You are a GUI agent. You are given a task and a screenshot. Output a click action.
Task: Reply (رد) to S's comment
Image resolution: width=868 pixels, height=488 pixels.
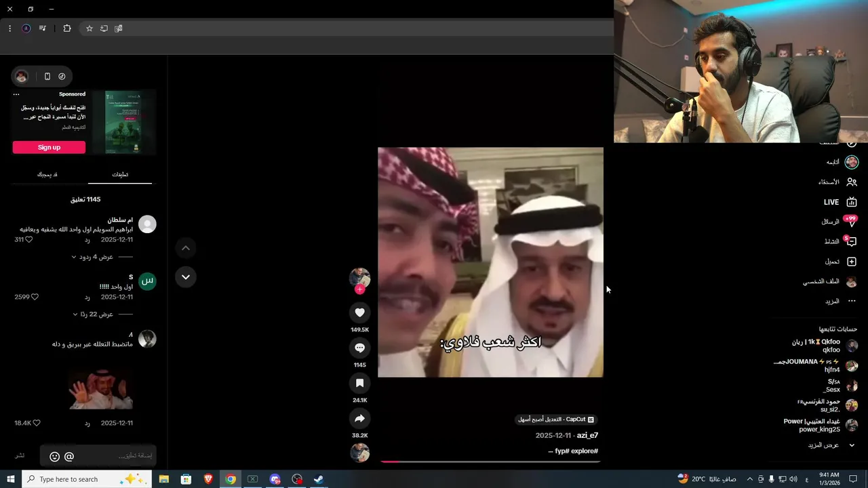[x=87, y=297]
